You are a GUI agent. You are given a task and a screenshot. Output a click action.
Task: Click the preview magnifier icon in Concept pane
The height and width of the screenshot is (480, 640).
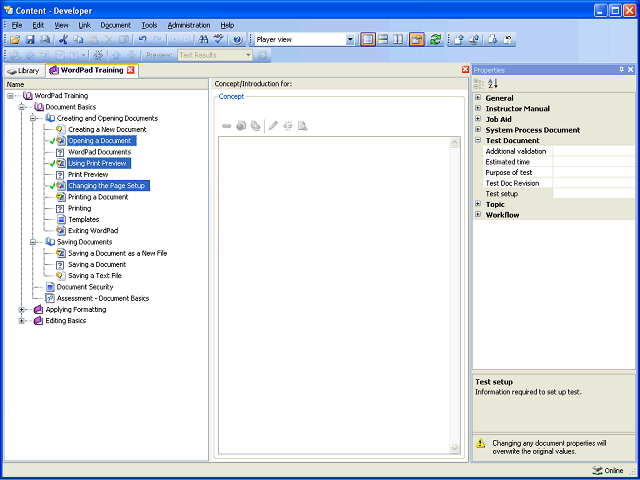(302, 126)
